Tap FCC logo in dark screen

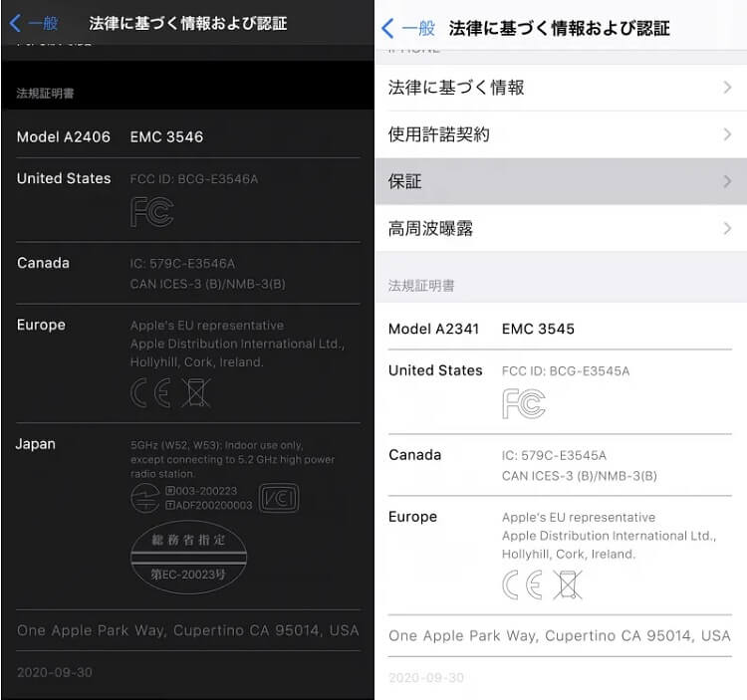coord(152,211)
